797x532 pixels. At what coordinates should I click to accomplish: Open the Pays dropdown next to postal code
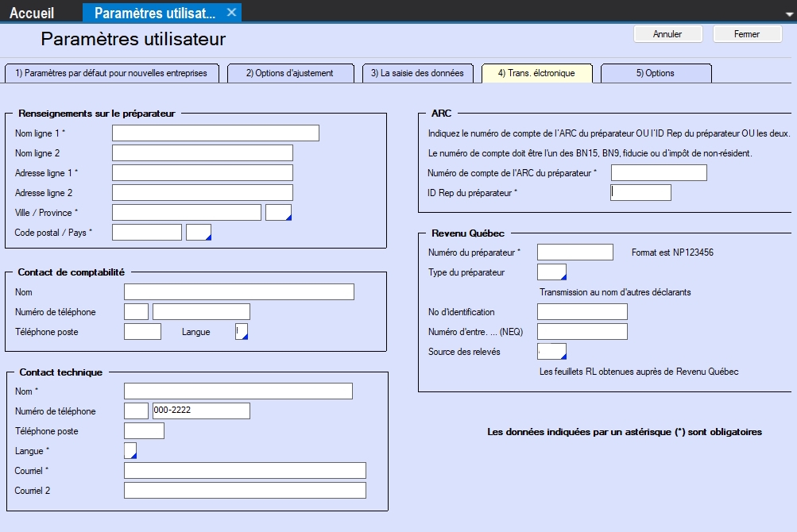tap(199, 232)
